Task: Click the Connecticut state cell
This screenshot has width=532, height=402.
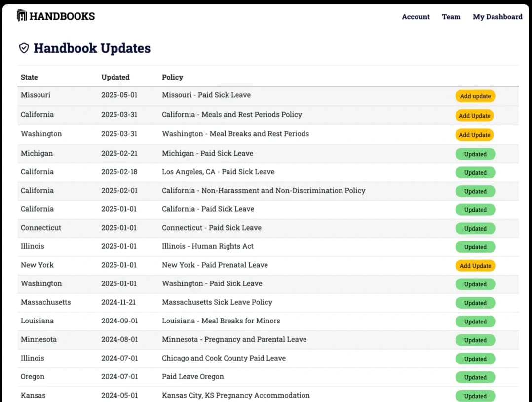Action: point(40,228)
